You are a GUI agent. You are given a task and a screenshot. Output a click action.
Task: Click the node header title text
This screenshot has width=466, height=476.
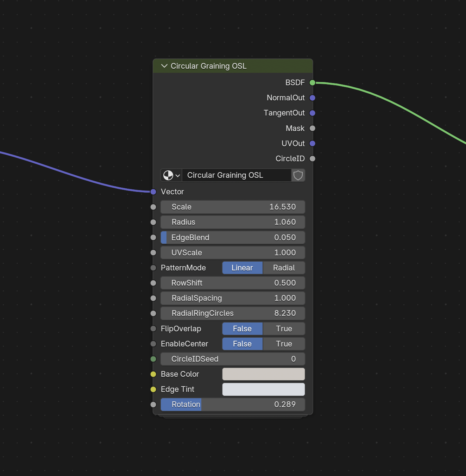click(x=208, y=66)
